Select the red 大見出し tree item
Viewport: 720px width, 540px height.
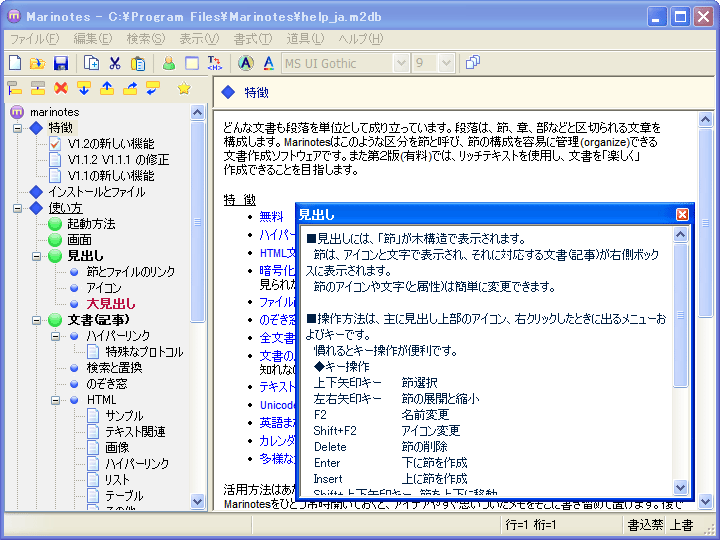coord(111,304)
